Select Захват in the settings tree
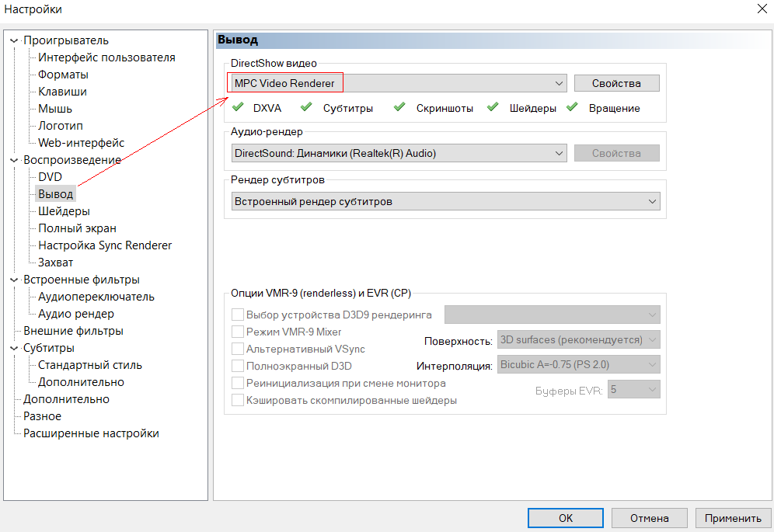The width and height of the screenshot is (774, 532). (56, 263)
